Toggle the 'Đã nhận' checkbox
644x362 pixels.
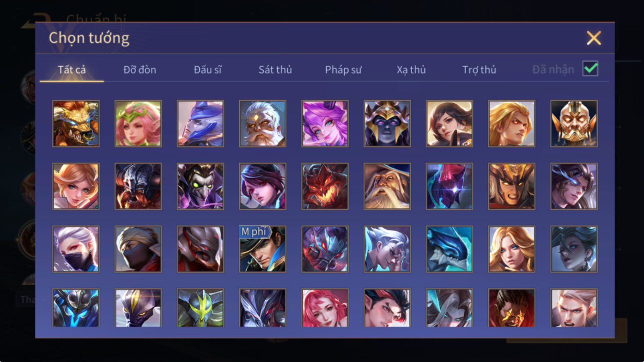click(590, 68)
